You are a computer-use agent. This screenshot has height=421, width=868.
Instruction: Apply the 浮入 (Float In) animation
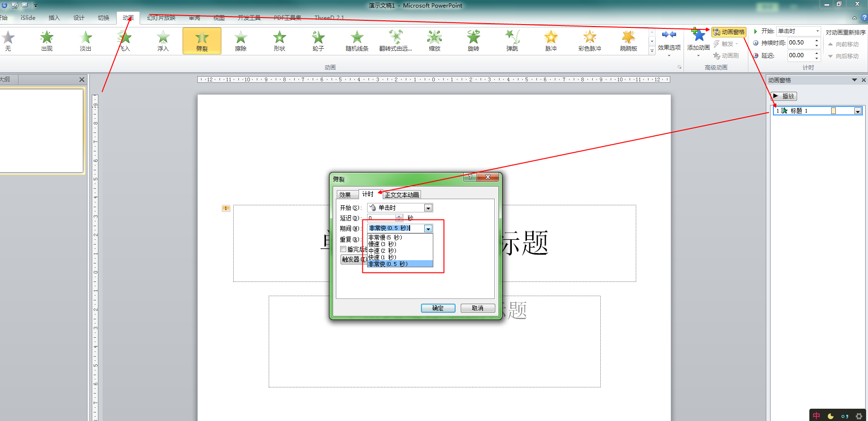pos(163,41)
